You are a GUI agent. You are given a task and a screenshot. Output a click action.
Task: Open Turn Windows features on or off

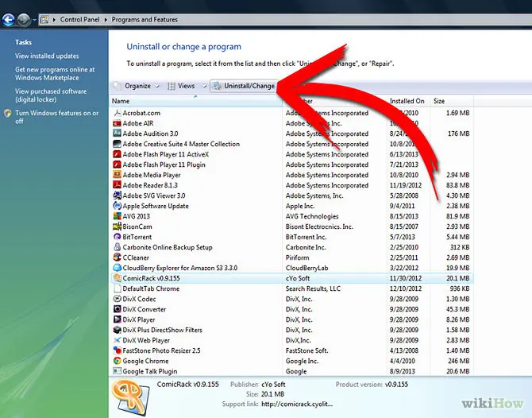coord(56,117)
